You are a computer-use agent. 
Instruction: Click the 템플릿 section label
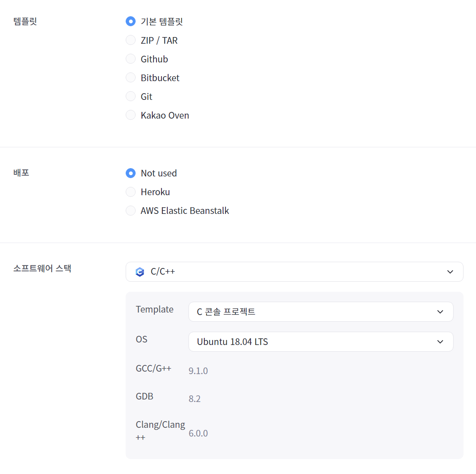[25, 21]
